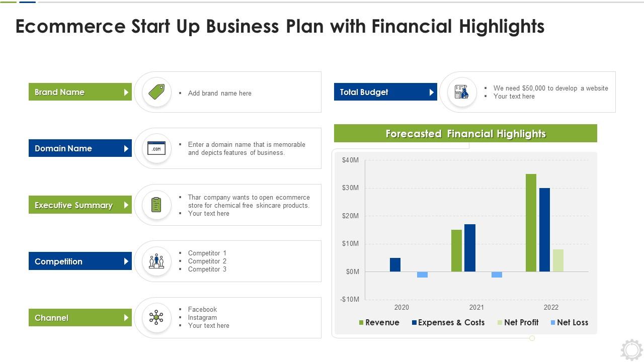Click the arrow on Domain Name label
Image resolution: width=644 pixels, height=362 pixels.
[126, 148]
